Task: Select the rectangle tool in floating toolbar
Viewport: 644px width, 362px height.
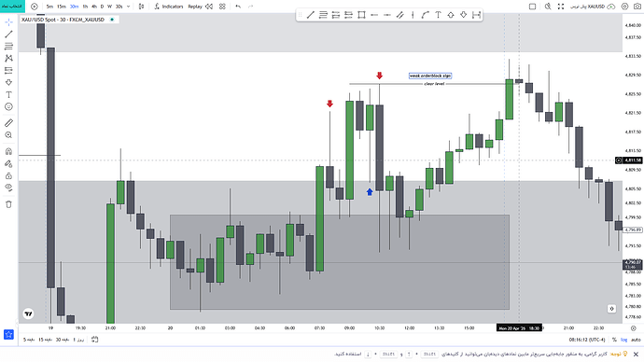Action: click(x=361, y=15)
